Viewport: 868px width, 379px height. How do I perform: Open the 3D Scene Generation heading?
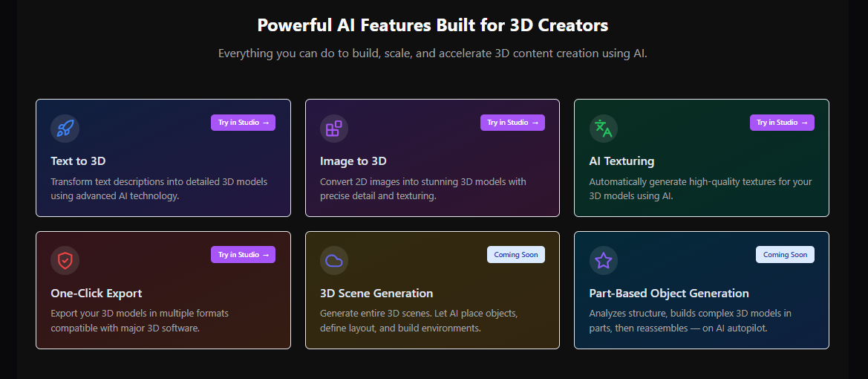(376, 294)
